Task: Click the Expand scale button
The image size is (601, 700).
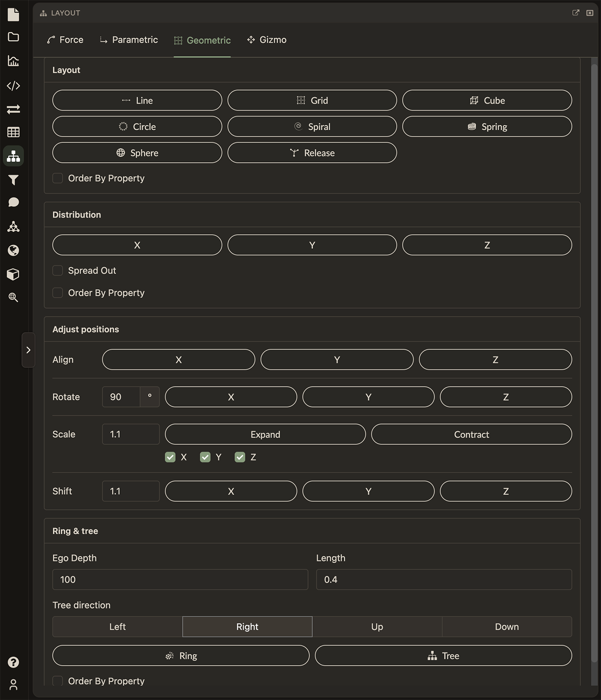Action: tap(265, 434)
